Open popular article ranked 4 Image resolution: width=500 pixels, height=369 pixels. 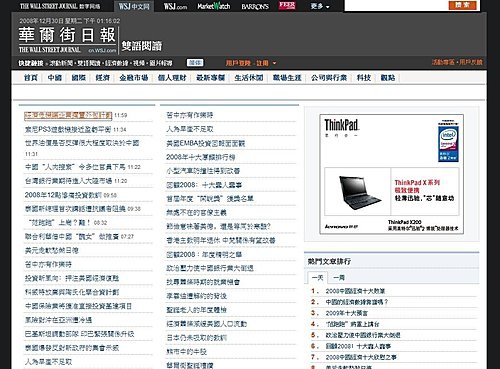(x=352, y=324)
